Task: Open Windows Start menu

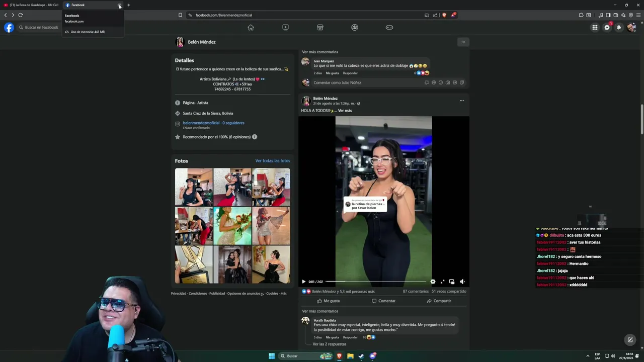Action: 272,356
